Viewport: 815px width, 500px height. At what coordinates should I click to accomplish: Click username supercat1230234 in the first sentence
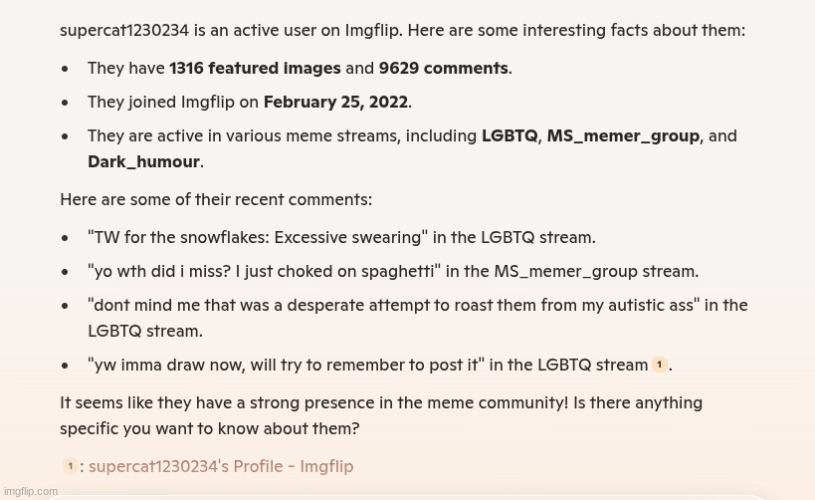point(124,30)
